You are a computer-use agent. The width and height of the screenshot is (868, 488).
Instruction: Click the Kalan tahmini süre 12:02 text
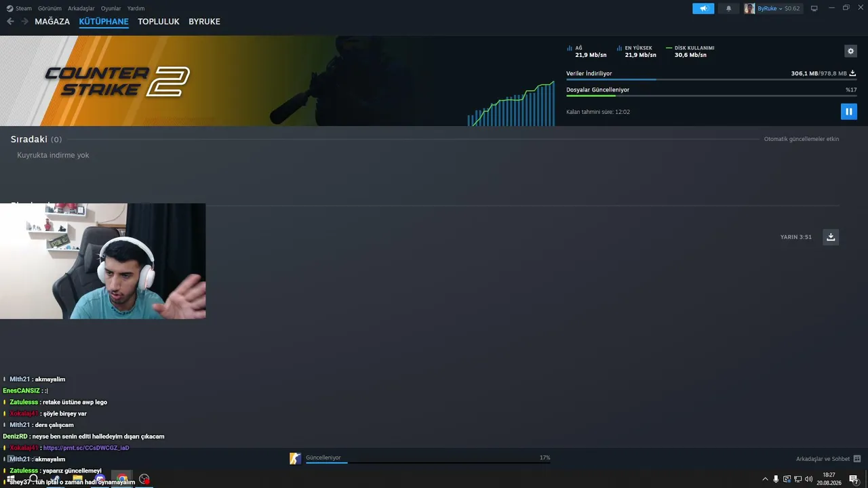pos(598,112)
